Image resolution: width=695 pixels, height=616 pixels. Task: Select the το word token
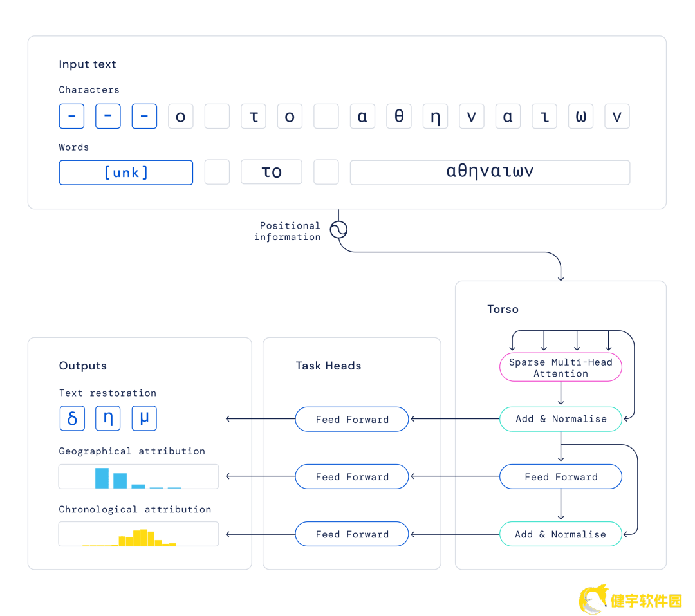tap(272, 173)
